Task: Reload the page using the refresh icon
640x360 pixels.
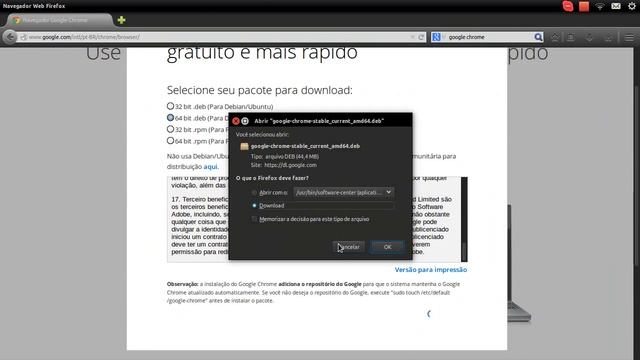Action: tap(421, 37)
